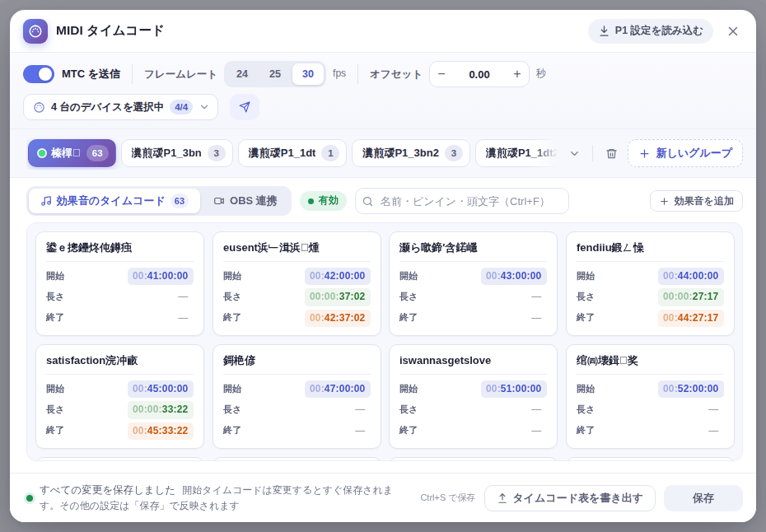Click P1 設定を読み込む button
Screen dimensions: 766x532
point(651,31)
